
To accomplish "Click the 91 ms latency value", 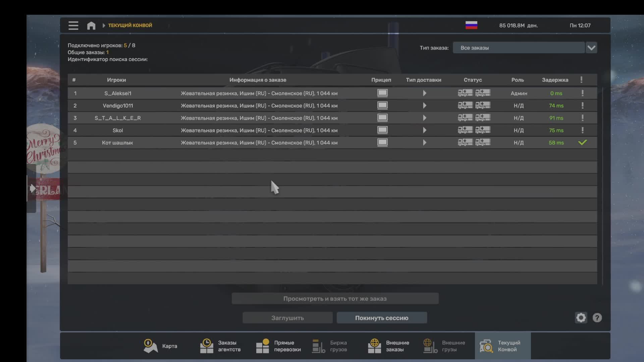I will click(x=556, y=118).
